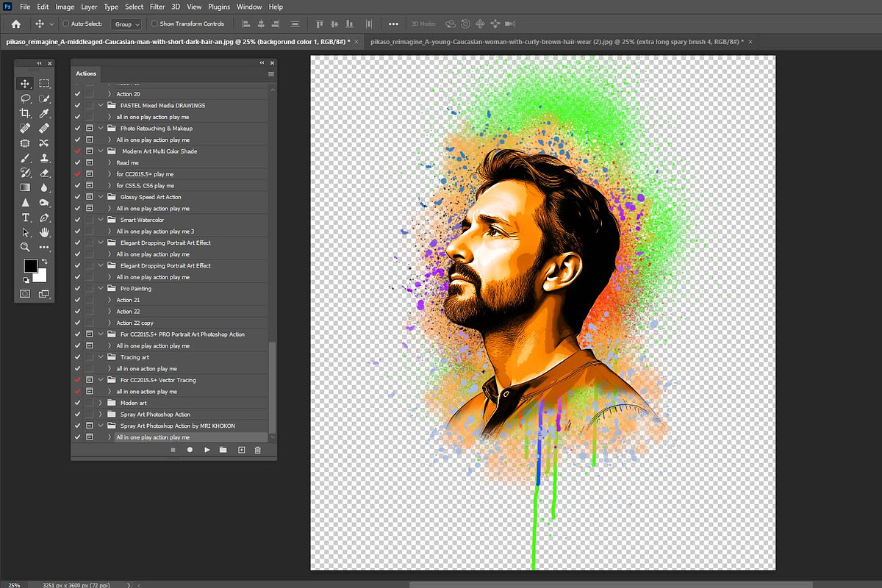Toggle checkmark for Smart Watercolor set
This screenshot has width=882, height=588.
pyautogui.click(x=78, y=220)
